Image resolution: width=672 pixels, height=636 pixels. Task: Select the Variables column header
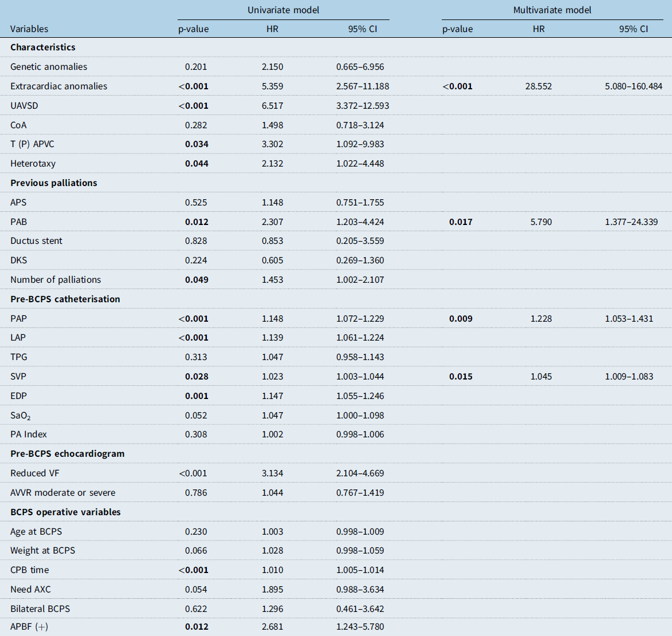29,29
